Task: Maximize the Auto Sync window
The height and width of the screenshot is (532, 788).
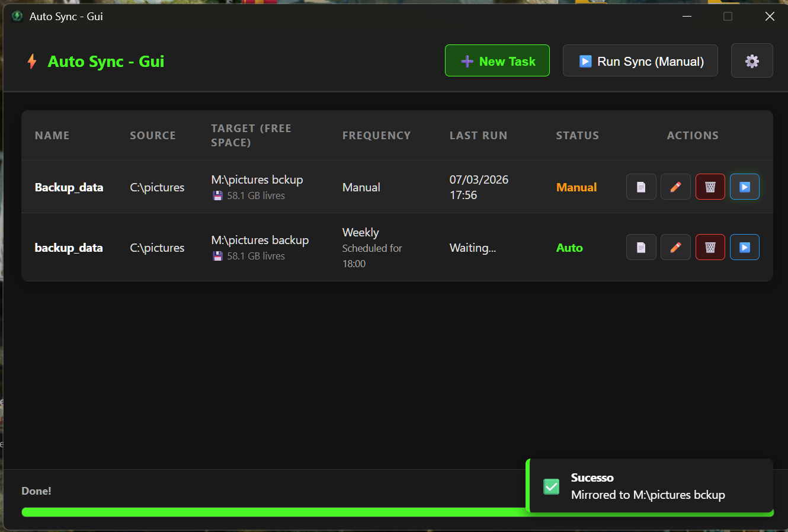Action: pos(728,16)
